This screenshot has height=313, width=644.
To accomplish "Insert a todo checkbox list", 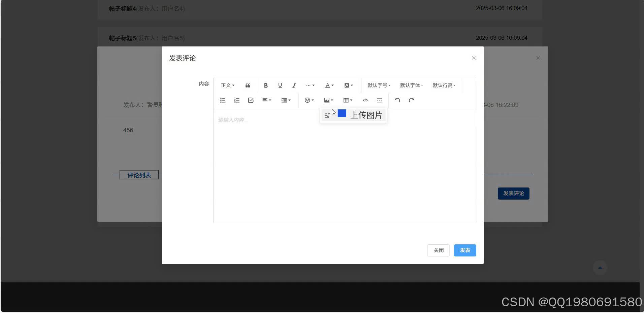I will (x=251, y=100).
